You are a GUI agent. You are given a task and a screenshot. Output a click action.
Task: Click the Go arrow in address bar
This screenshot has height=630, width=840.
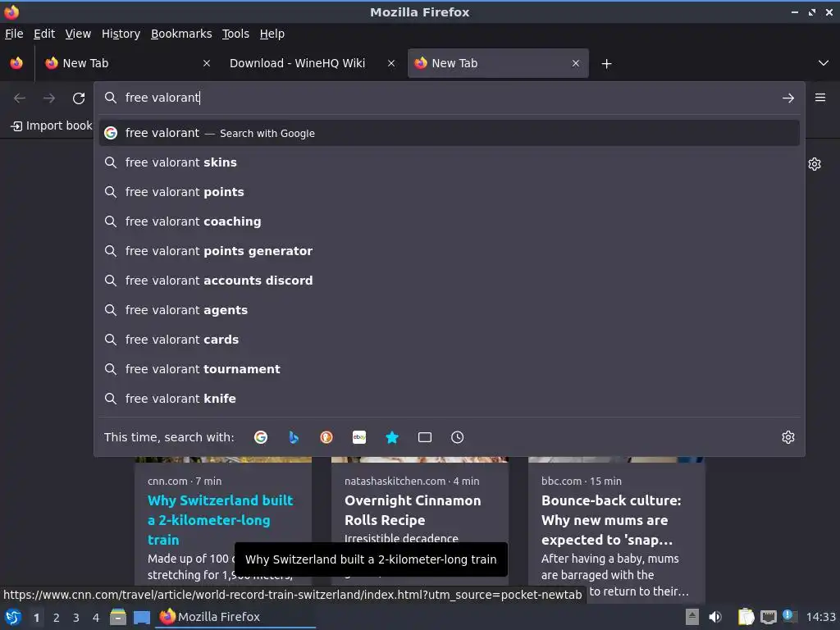tap(788, 98)
